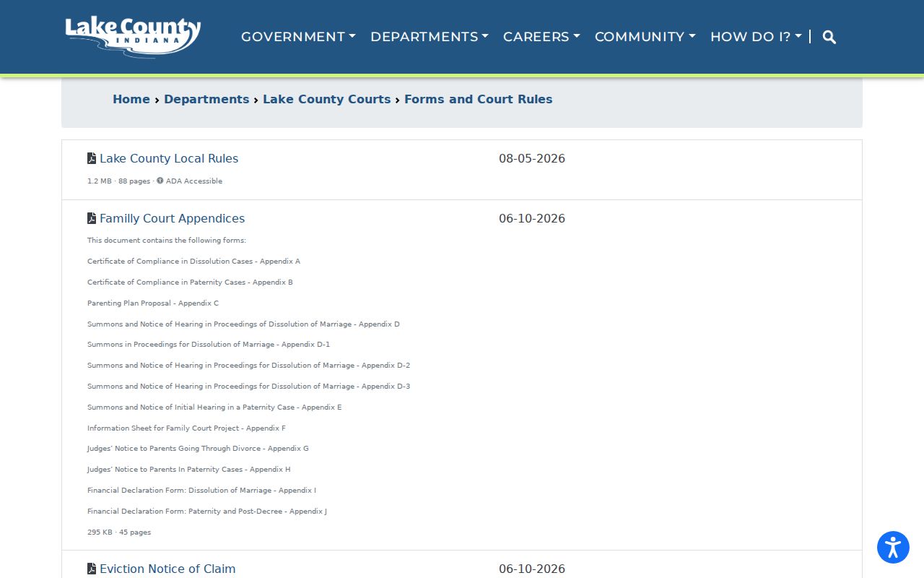Click the Summons line for Appendix D-2
Viewport: 924px width, 578px height.
248,365
